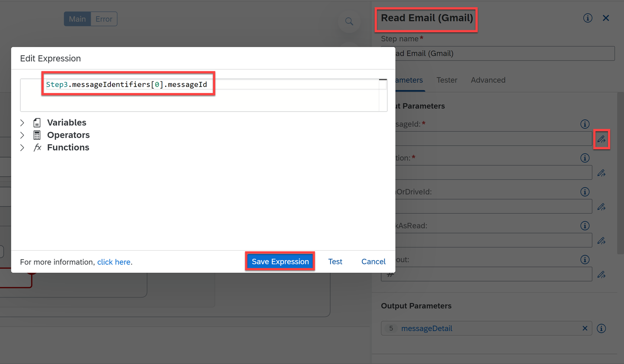Open the 'click here' information link
This screenshot has width=624, height=364.
coord(114,262)
